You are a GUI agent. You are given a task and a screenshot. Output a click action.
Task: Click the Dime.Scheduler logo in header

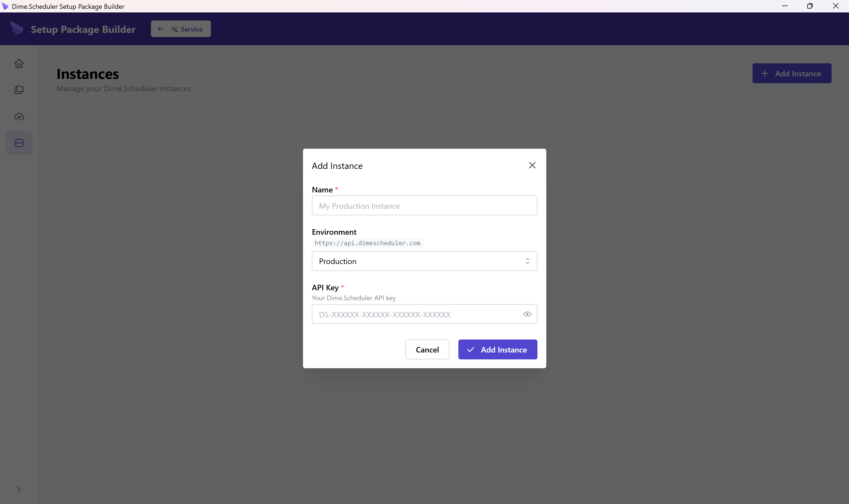pyautogui.click(x=16, y=29)
